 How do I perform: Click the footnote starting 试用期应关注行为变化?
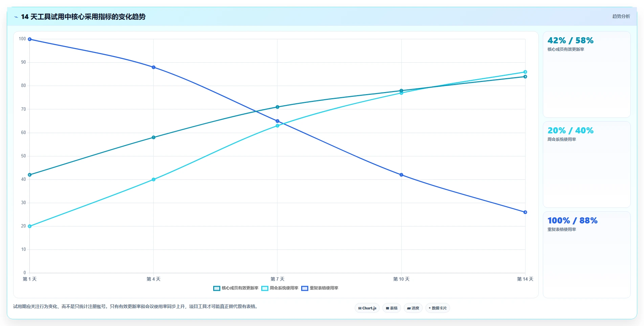click(x=136, y=307)
